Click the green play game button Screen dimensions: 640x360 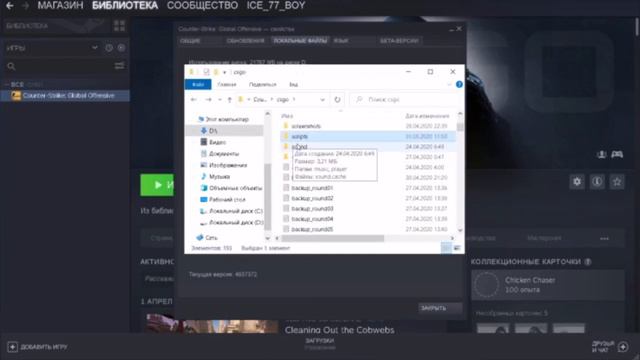pos(157,185)
